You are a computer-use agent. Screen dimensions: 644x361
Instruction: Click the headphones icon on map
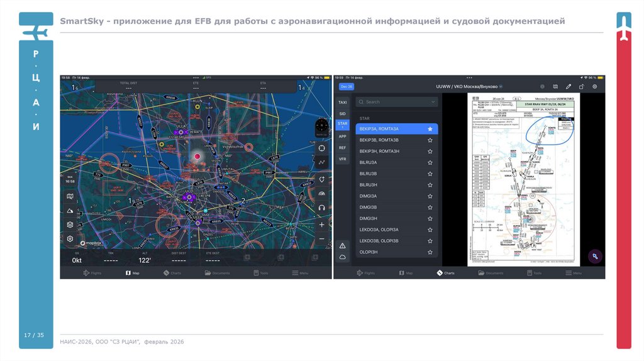coord(322,208)
